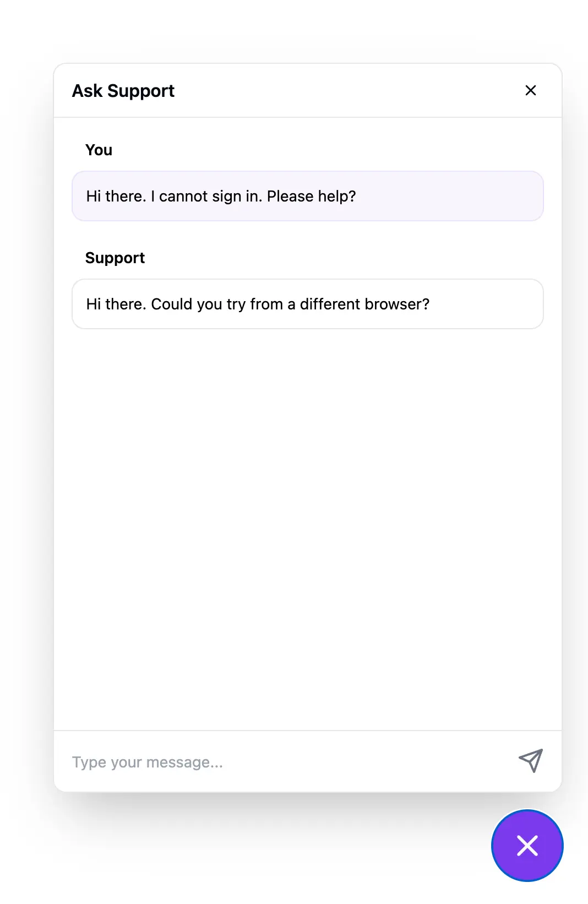Click Support's "different browser" reply bubble

click(307, 304)
